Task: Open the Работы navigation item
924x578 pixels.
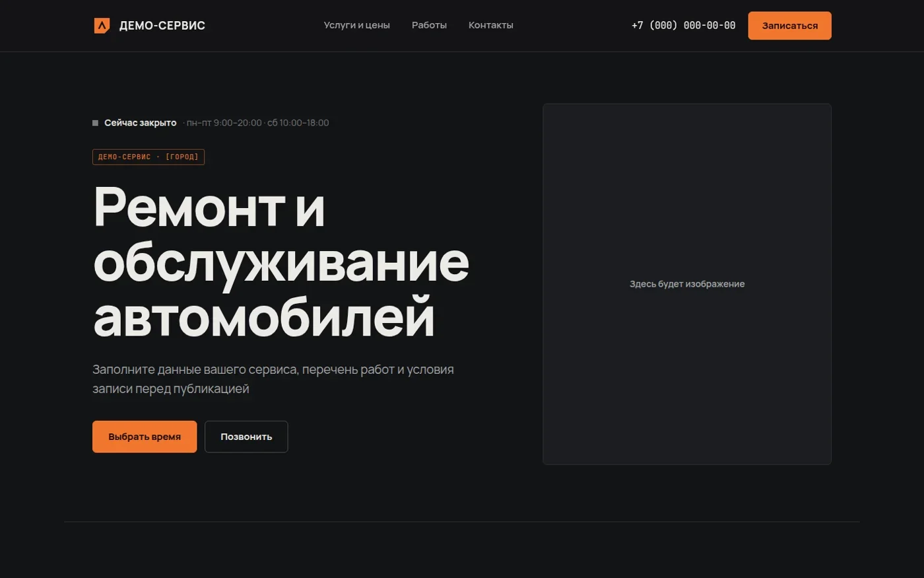Action: pyautogui.click(x=429, y=25)
